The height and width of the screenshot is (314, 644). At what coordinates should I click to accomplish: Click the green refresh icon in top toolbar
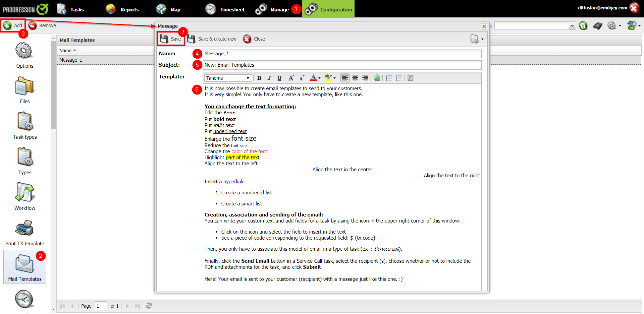point(583,26)
